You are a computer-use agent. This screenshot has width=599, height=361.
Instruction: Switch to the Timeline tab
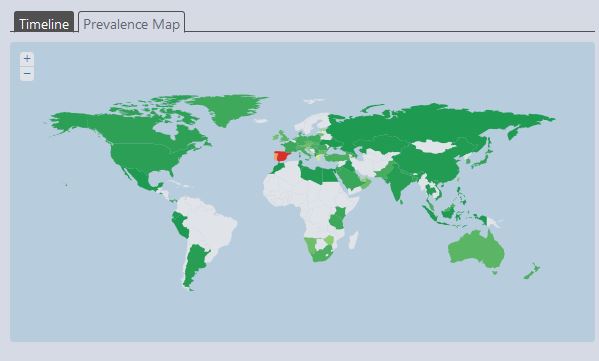[x=44, y=24]
